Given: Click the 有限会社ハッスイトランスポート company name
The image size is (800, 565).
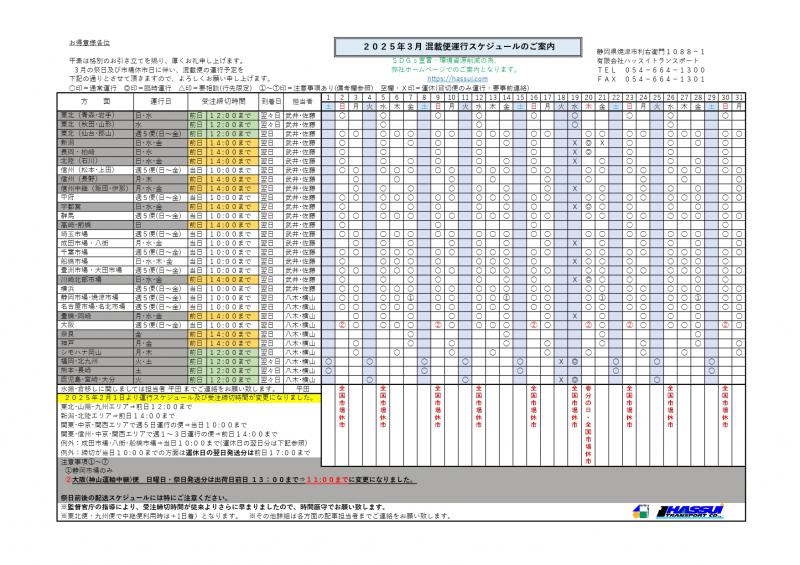Looking at the screenshot, I should (x=648, y=61).
